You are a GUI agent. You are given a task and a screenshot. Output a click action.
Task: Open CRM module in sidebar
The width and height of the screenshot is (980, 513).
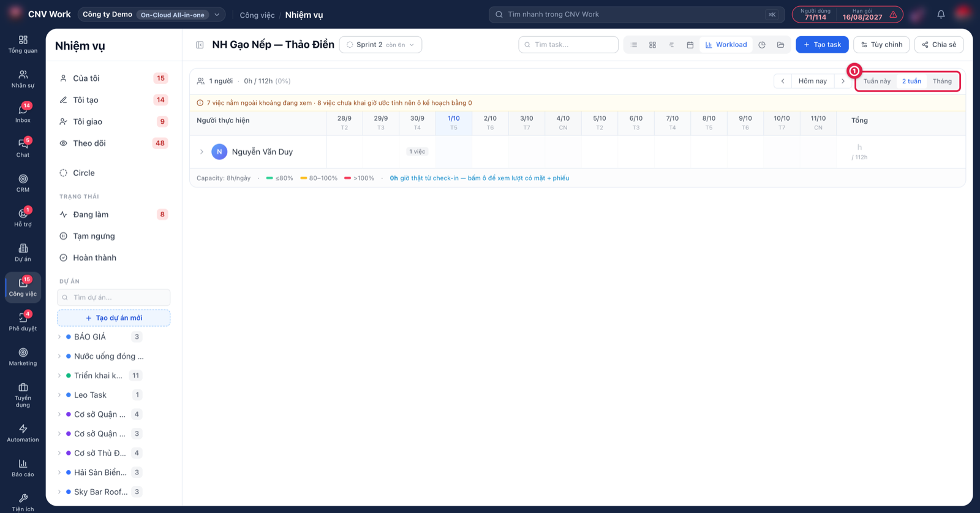pyautogui.click(x=23, y=183)
